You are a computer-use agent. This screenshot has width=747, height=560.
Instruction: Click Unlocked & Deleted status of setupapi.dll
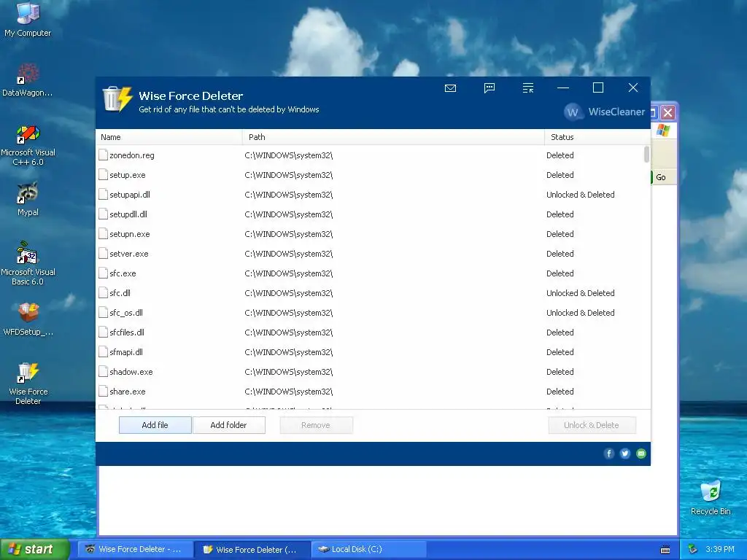[580, 195]
